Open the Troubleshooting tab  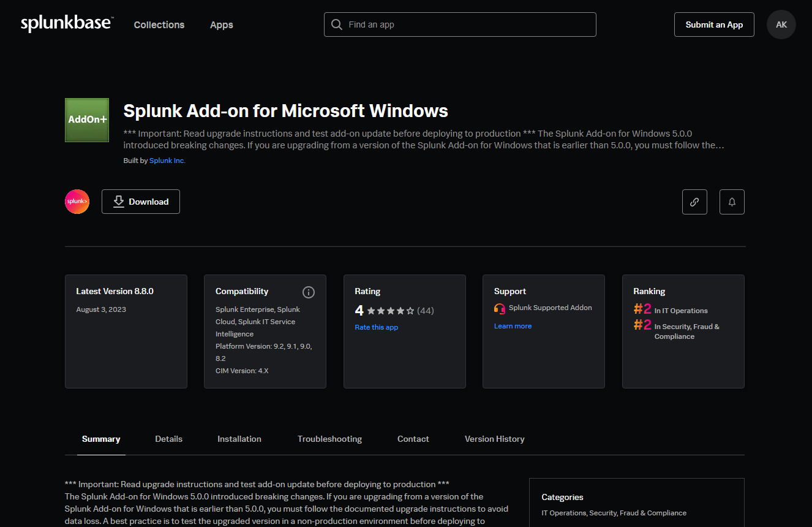click(x=329, y=439)
